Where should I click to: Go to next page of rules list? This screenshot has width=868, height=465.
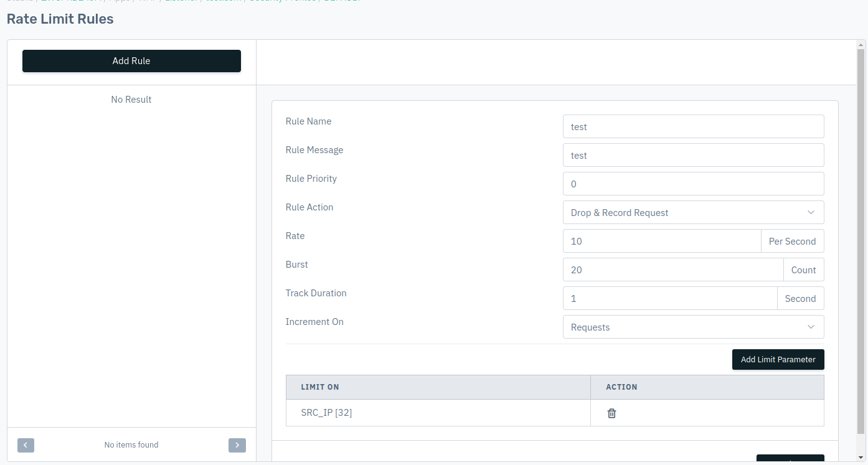(237, 445)
